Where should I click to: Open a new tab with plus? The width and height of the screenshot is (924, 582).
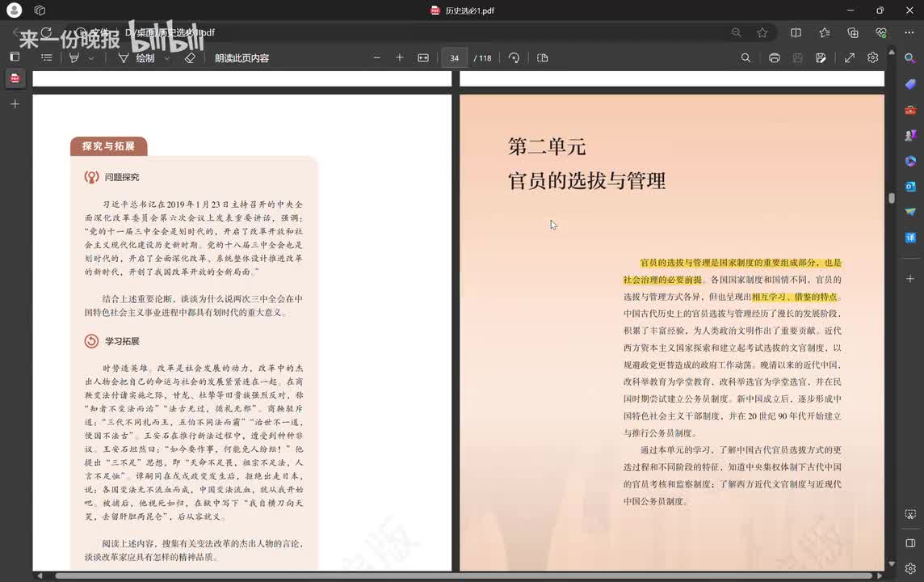15,103
